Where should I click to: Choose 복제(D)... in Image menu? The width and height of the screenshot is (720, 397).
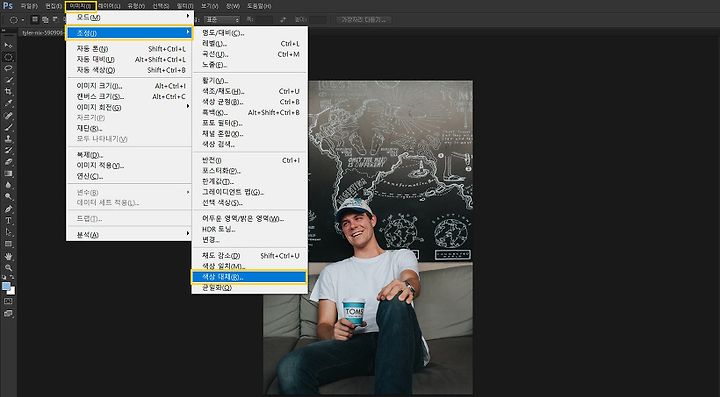click(129, 155)
